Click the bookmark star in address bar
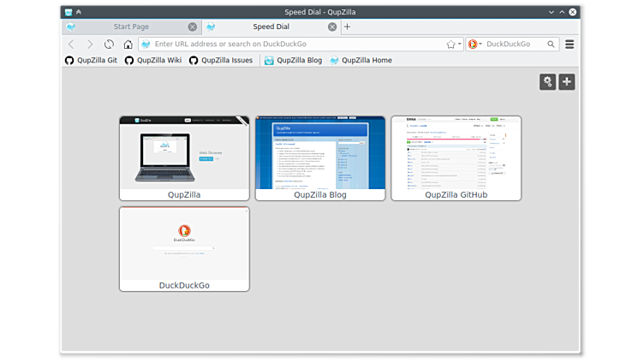The width and height of the screenshot is (644, 362). point(450,45)
